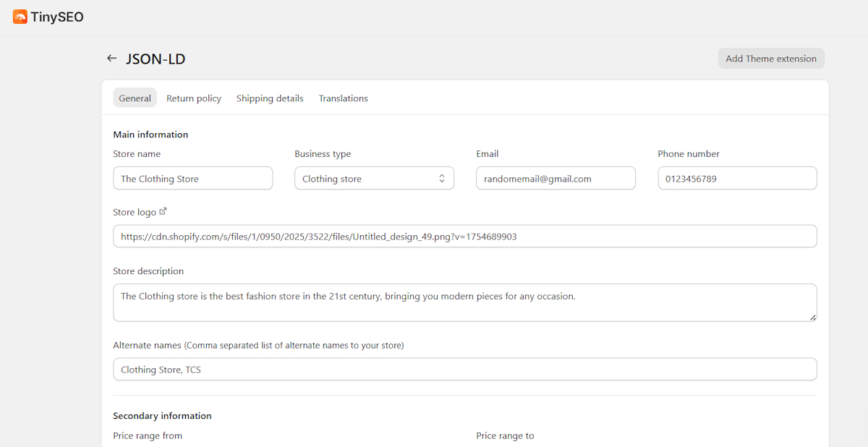Open the Shipping details tab

coord(270,98)
